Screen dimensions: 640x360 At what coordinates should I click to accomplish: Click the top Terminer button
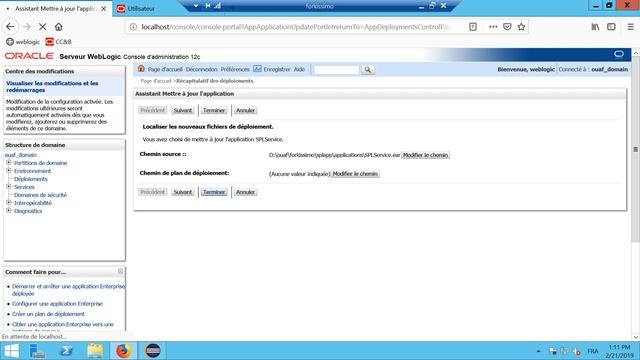click(x=214, y=110)
